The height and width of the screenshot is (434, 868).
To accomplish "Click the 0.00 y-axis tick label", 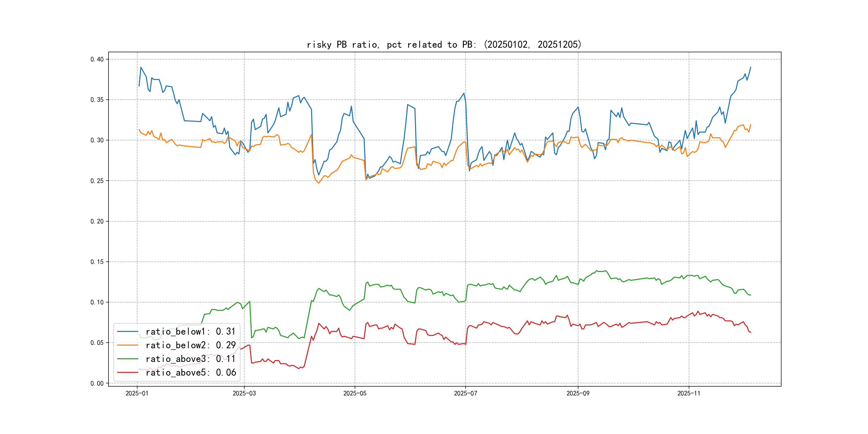I will click(x=97, y=383).
